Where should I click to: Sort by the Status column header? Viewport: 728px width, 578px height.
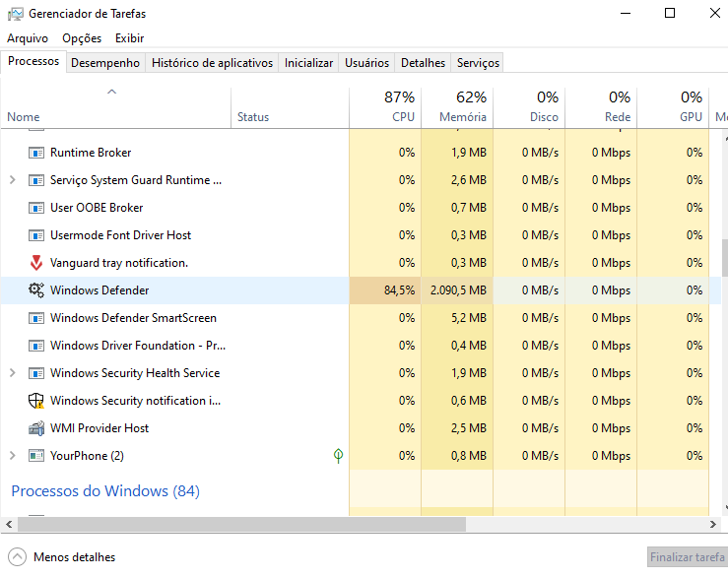click(x=291, y=107)
